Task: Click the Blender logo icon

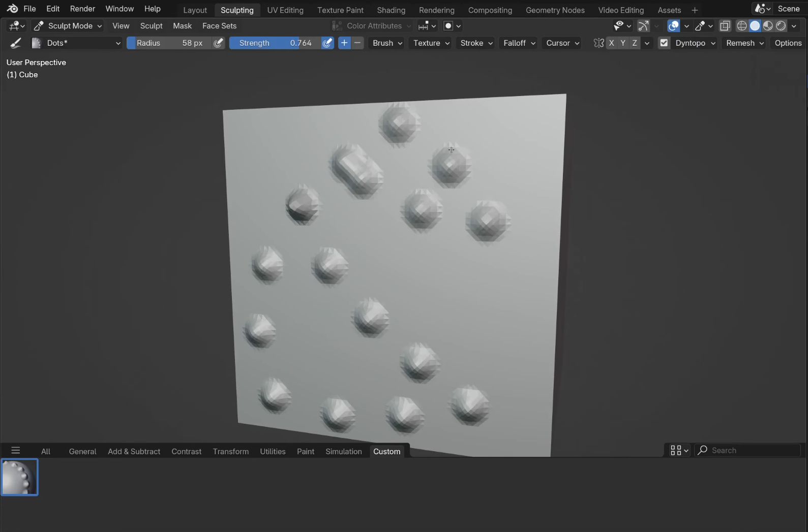Action: point(12,9)
